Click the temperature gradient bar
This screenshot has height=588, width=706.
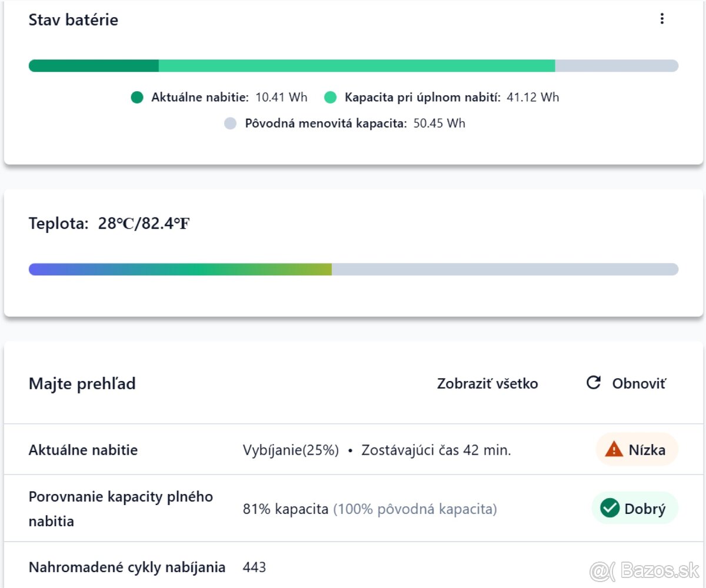point(353,269)
